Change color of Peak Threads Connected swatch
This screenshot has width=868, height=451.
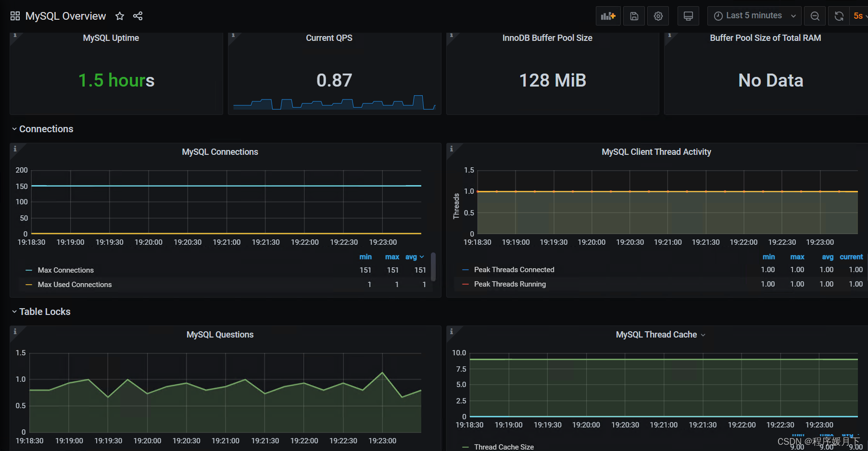click(465, 270)
